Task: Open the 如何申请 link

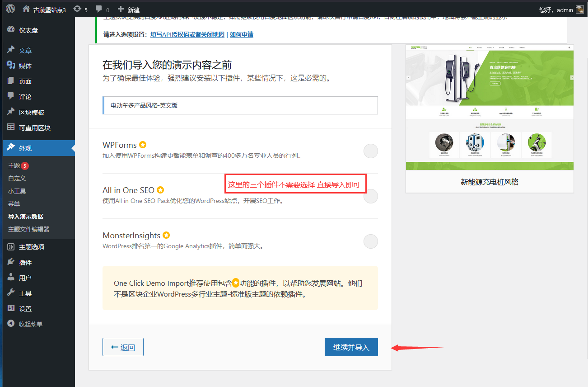Action: pyautogui.click(x=242, y=34)
